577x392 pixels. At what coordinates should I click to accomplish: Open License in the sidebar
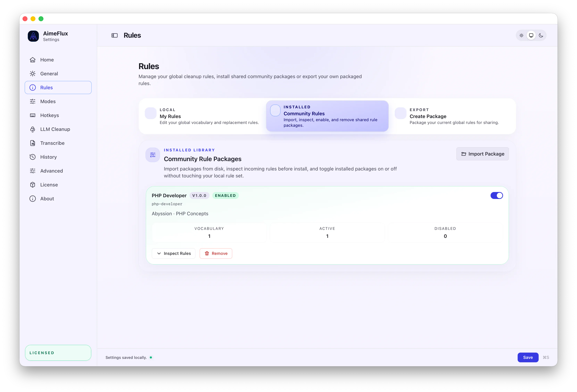coord(58,185)
